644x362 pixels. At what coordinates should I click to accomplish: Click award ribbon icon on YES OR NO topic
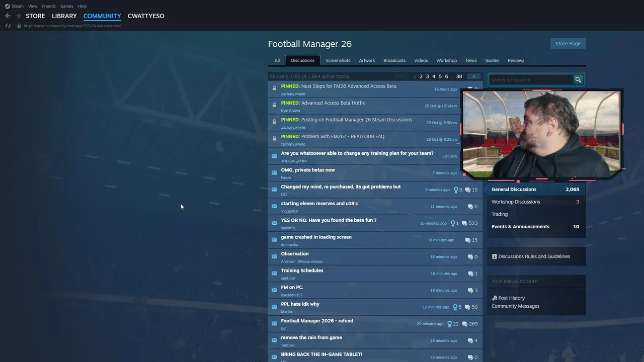coord(453,223)
